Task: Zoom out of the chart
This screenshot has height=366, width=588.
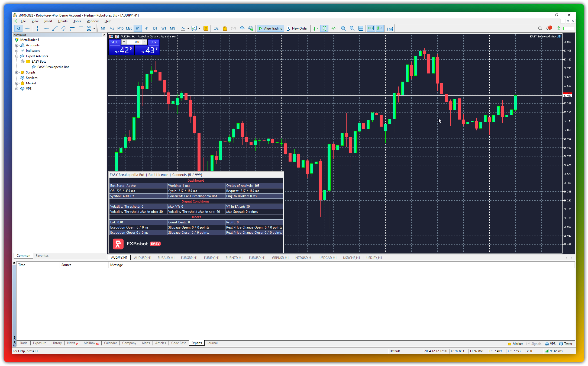Action: [x=352, y=28]
